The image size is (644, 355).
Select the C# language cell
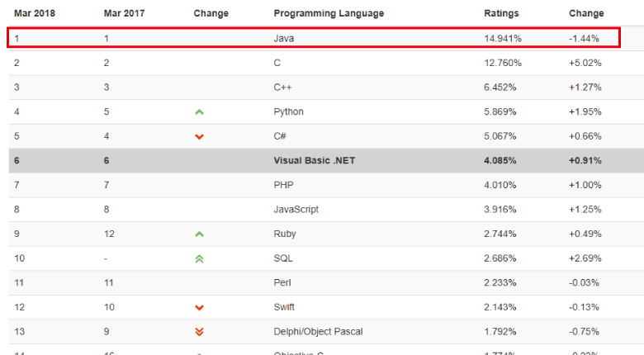[280, 136]
